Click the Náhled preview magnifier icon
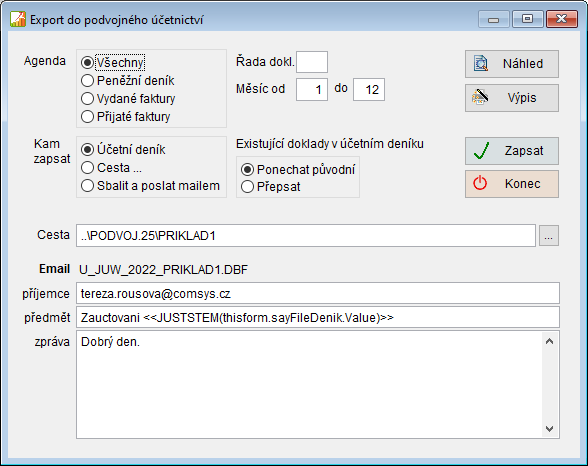 481,63
